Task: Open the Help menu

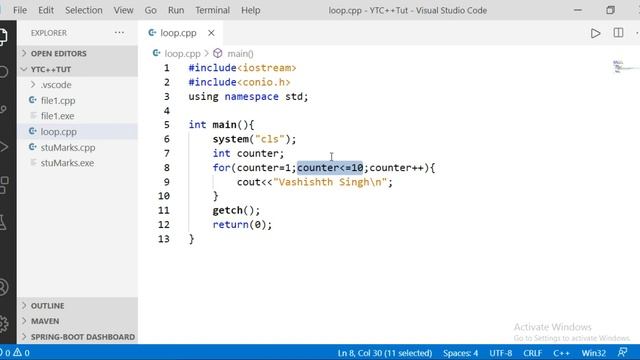Action: point(251,10)
